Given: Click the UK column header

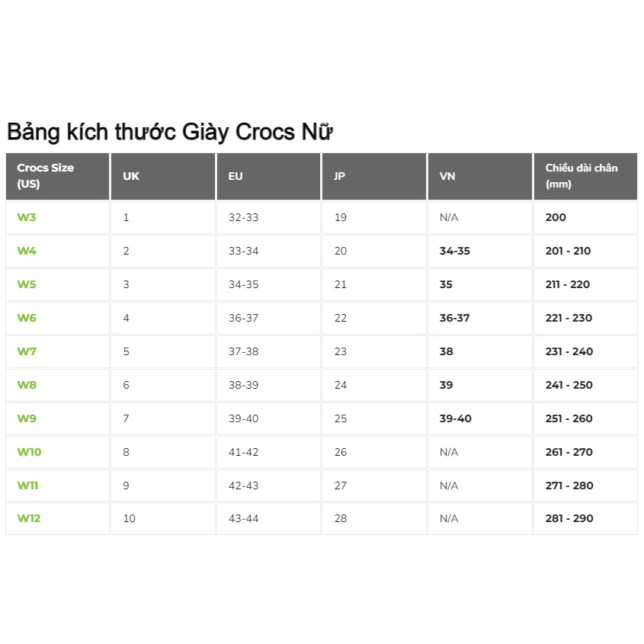Looking at the screenshot, I should 131,176.
